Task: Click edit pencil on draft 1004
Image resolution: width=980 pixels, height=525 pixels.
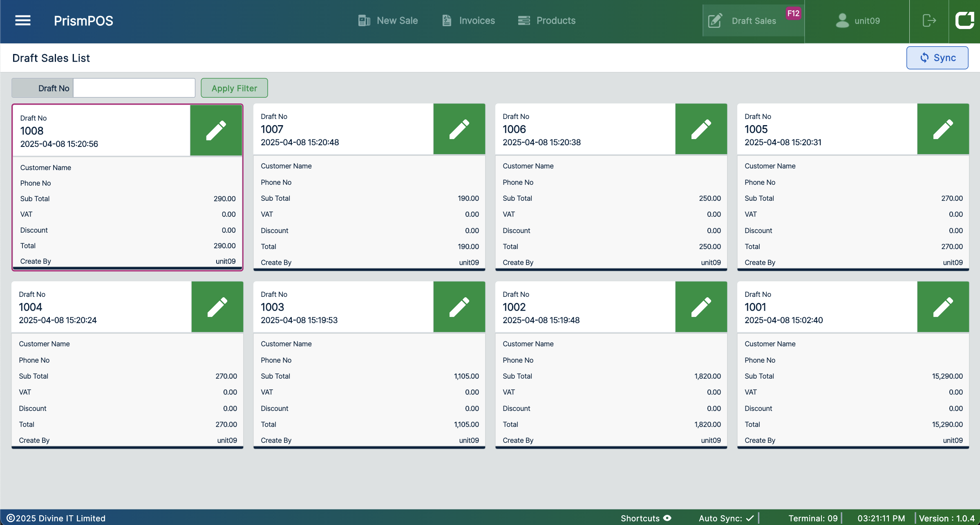Action: [217, 307]
